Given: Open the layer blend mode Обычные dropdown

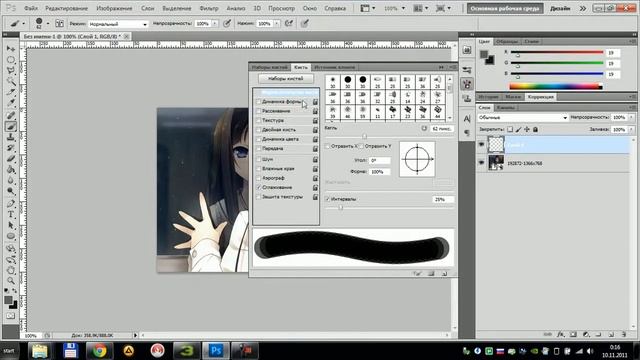Looking at the screenshot, I should (x=522, y=118).
